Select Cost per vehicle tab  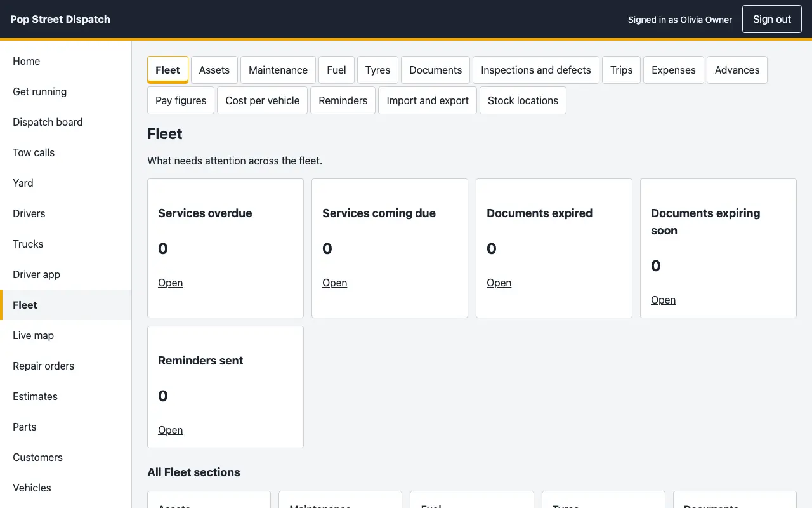click(x=263, y=100)
